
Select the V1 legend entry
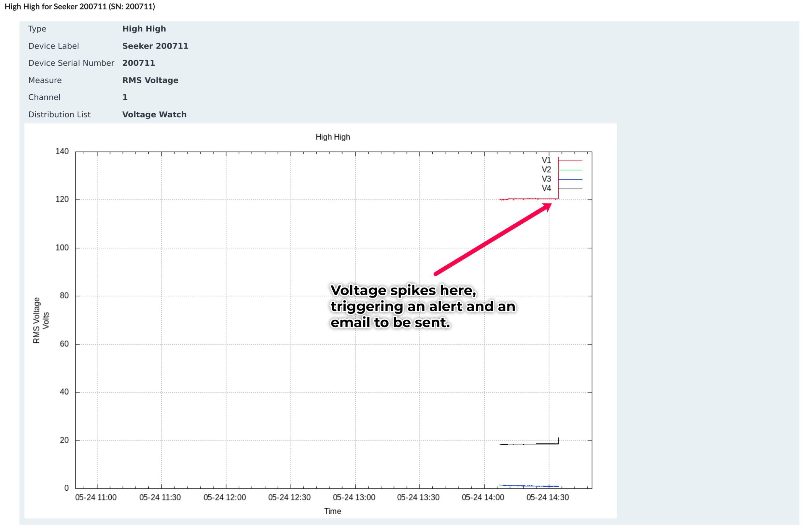pos(547,160)
